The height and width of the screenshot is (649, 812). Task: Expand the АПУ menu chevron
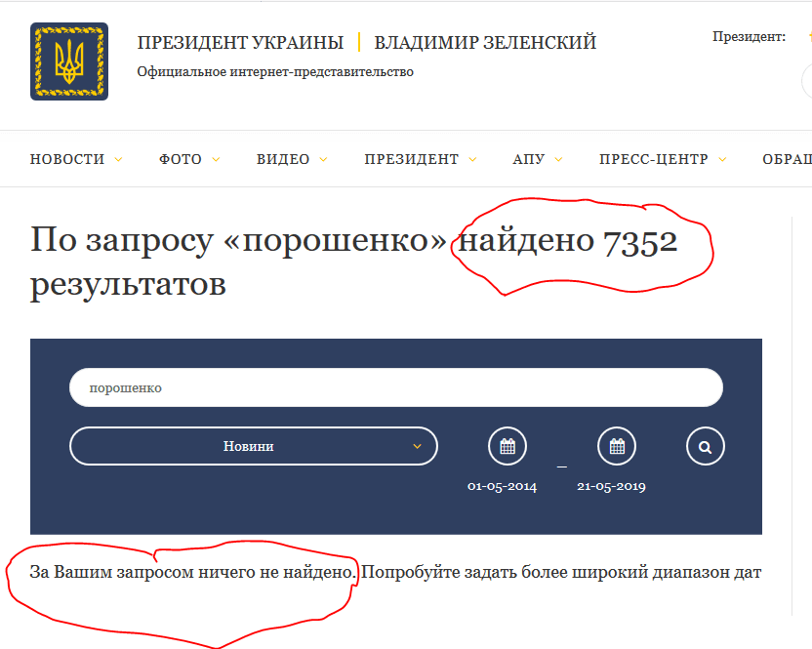(559, 159)
